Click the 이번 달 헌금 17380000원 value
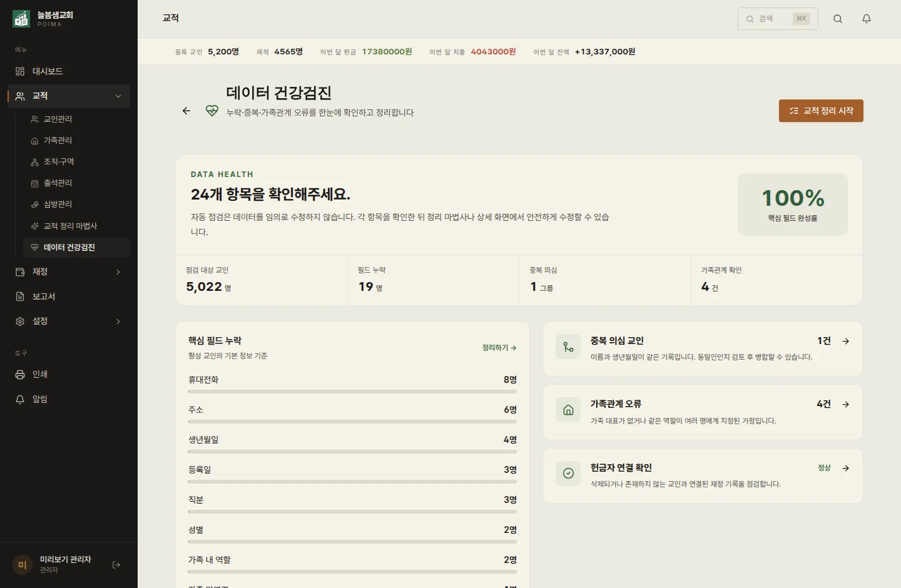The width and height of the screenshot is (901, 588). [x=387, y=52]
